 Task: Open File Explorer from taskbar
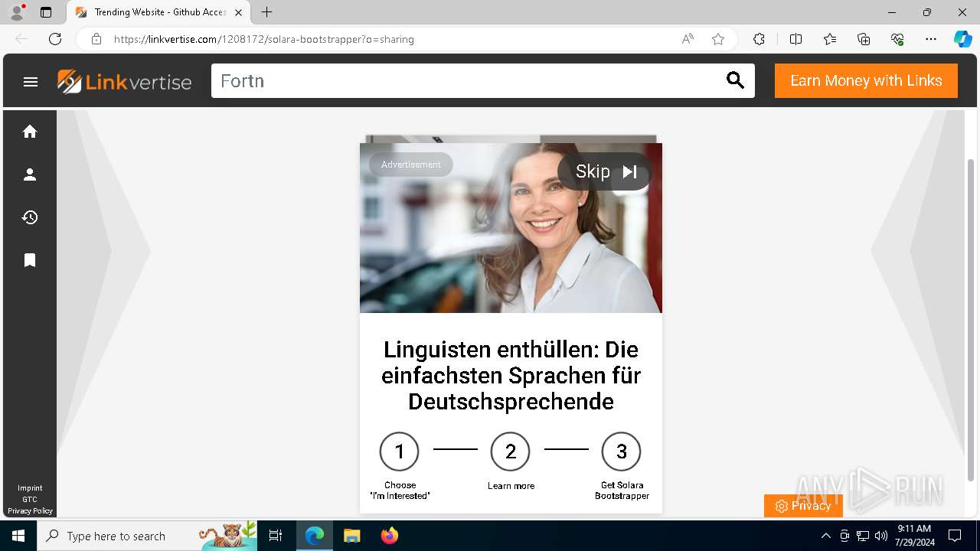click(351, 536)
